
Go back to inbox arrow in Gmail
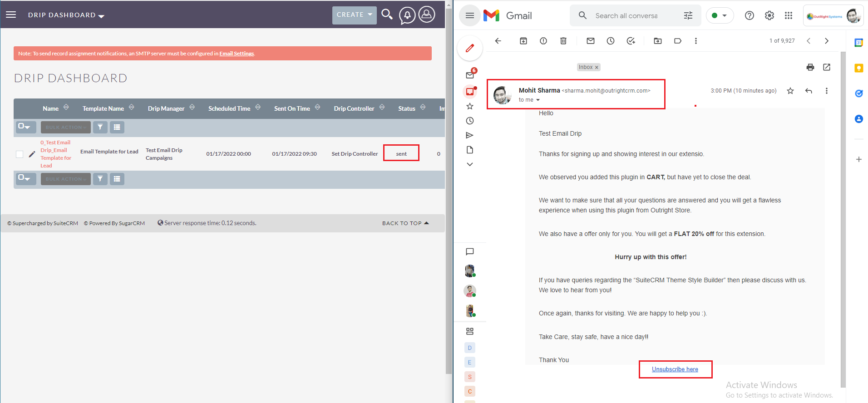(x=498, y=41)
